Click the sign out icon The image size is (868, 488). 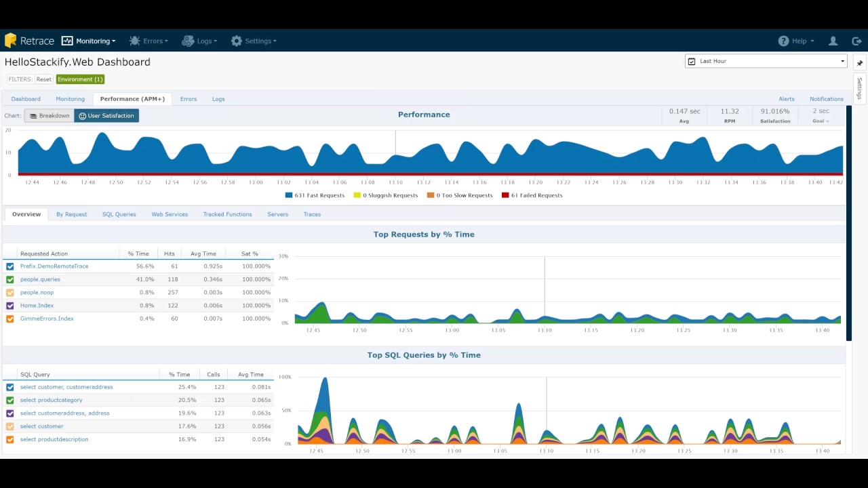(x=856, y=41)
